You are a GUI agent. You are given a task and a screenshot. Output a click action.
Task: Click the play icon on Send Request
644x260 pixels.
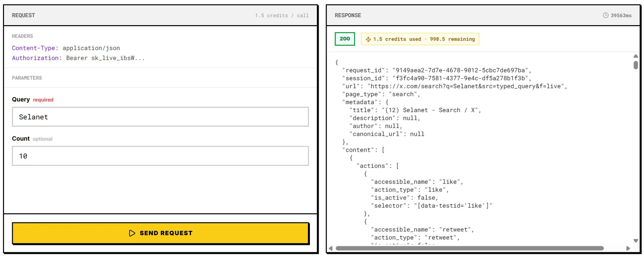132,233
